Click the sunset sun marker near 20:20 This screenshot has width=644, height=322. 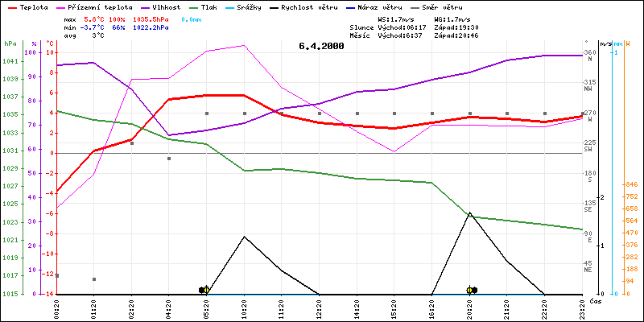click(x=469, y=290)
